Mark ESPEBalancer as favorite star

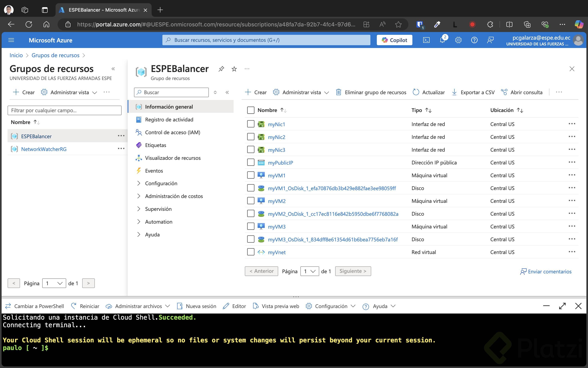click(234, 69)
